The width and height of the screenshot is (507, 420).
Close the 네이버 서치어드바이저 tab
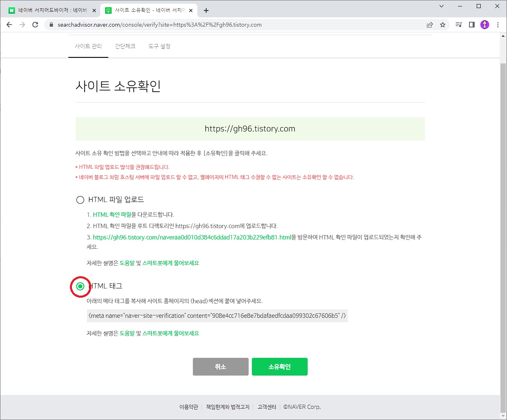94,10
